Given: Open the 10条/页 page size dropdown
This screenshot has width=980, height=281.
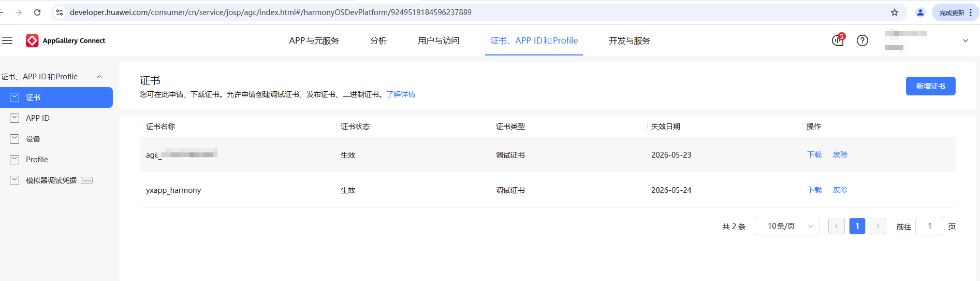Looking at the screenshot, I should tap(787, 226).
